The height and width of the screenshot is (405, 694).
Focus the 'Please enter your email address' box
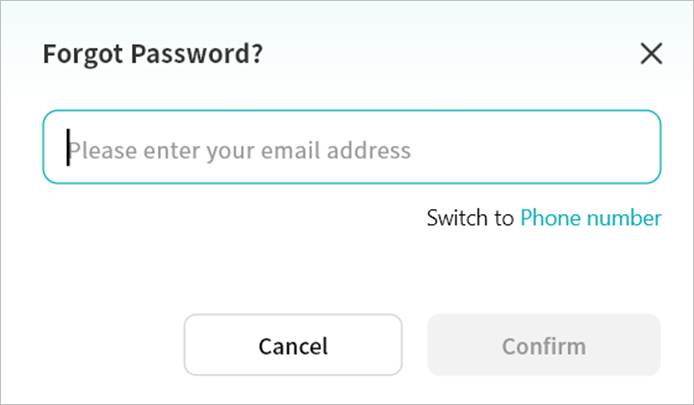[351, 147]
